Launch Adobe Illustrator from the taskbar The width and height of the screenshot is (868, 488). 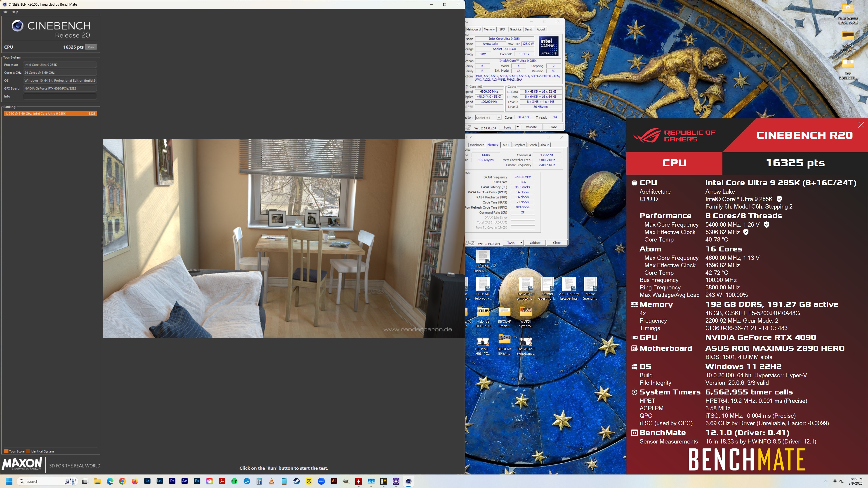tap(334, 481)
